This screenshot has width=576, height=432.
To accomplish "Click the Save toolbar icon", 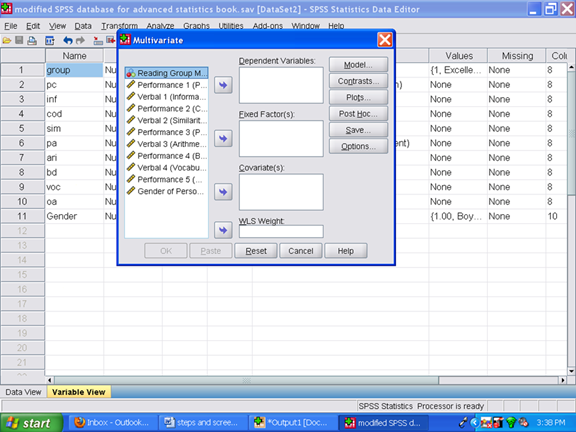I will click(x=19, y=40).
